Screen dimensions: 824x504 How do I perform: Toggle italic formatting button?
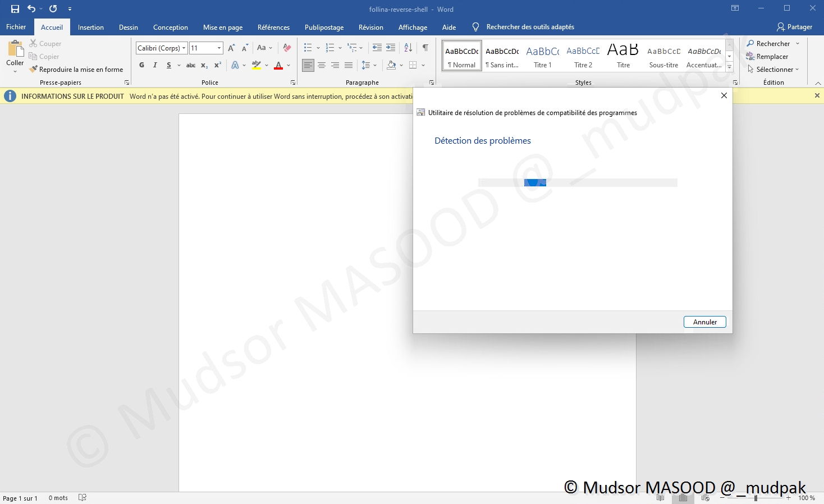click(x=155, y=65)
